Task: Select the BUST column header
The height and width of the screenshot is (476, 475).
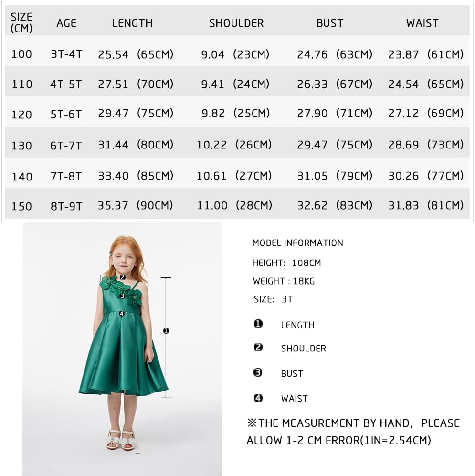Action: [x=330, y=23]
